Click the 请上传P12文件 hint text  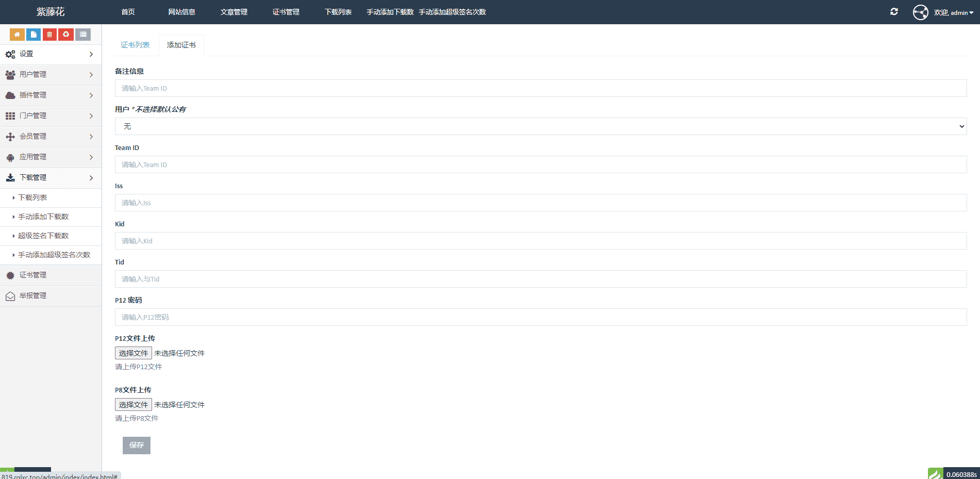tap(139, 367)
